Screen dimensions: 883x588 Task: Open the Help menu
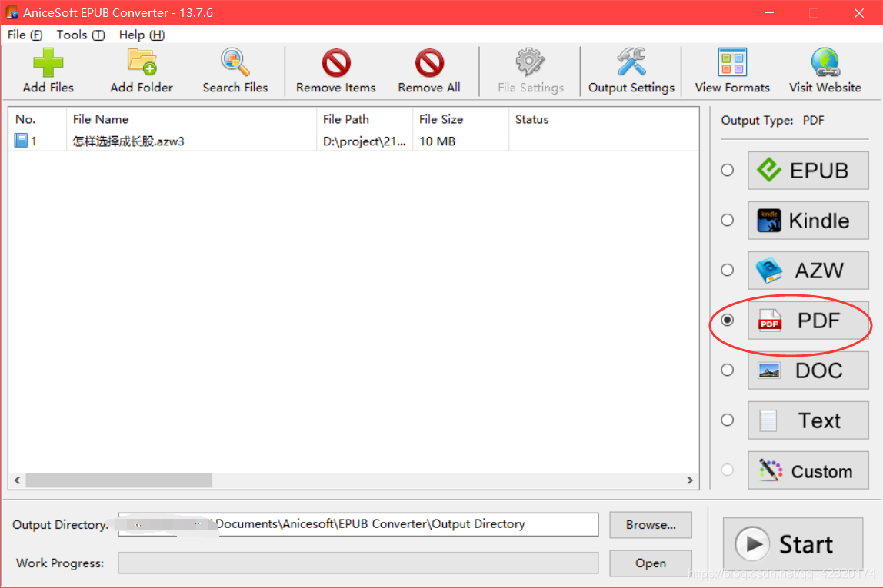pyautogui.click(x=142, y=35)
